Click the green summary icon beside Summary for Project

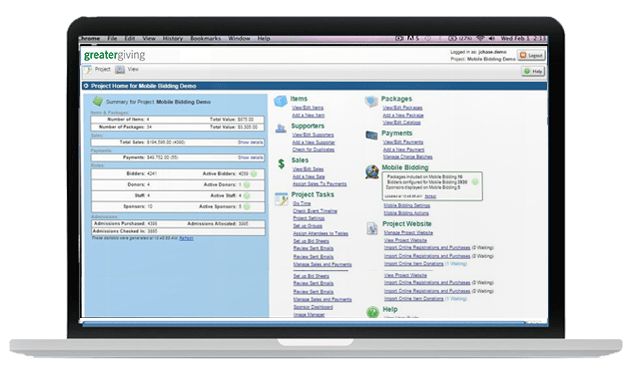click(x=97, y=101)
